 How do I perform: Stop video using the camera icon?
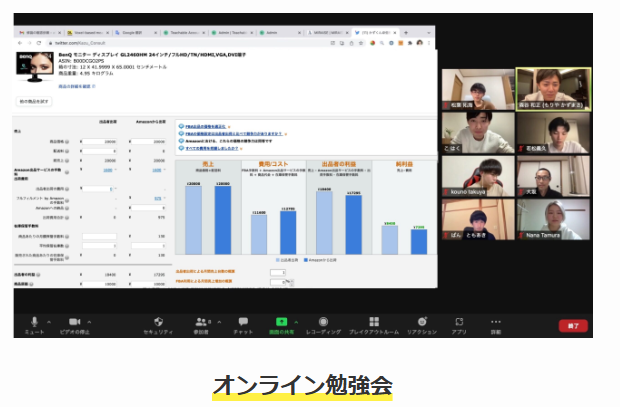pos(74,321)
